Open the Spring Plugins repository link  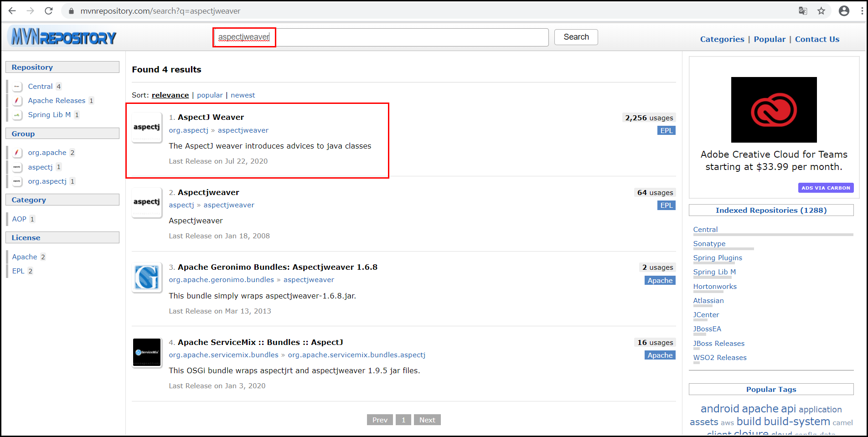click(718, 258)
